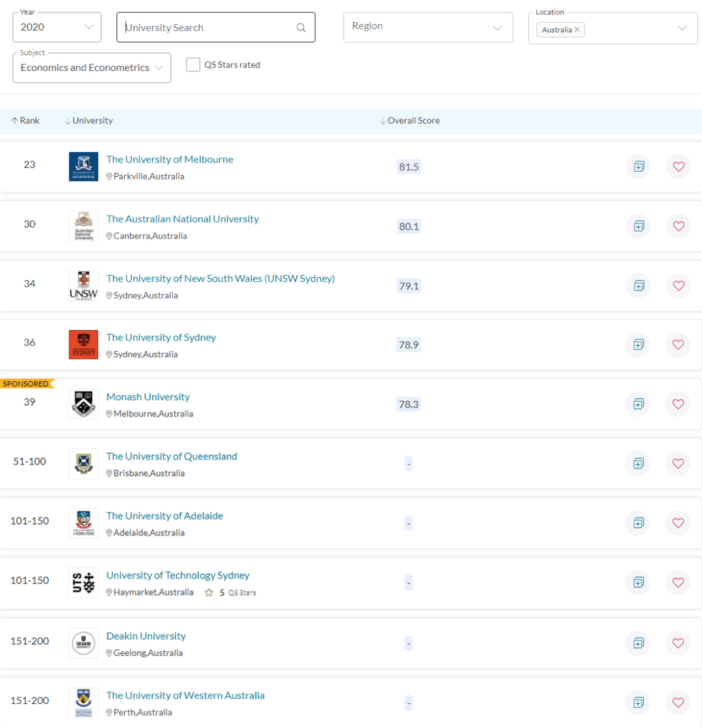Viewport: 702px width, 728px height.
Task: Click the 78.3 overall score value
Action: tap(409, 404)
